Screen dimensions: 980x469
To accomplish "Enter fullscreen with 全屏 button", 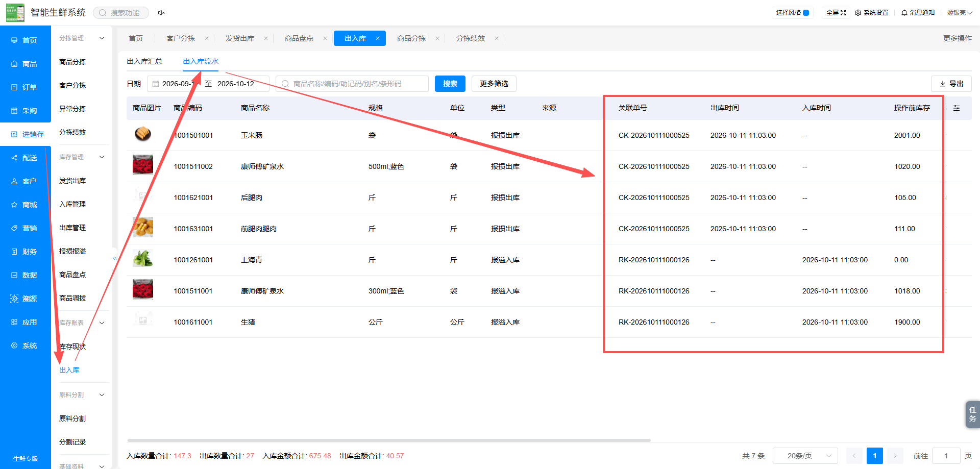I will (836, 13).
